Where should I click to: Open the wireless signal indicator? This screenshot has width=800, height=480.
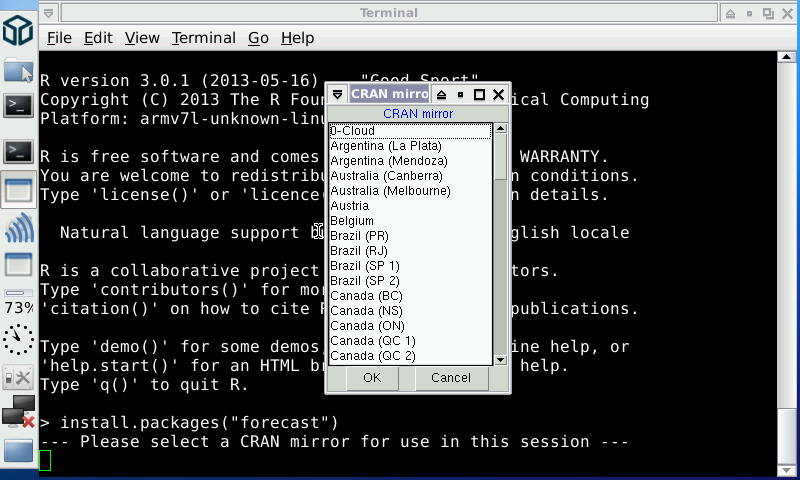coord(18,228)
